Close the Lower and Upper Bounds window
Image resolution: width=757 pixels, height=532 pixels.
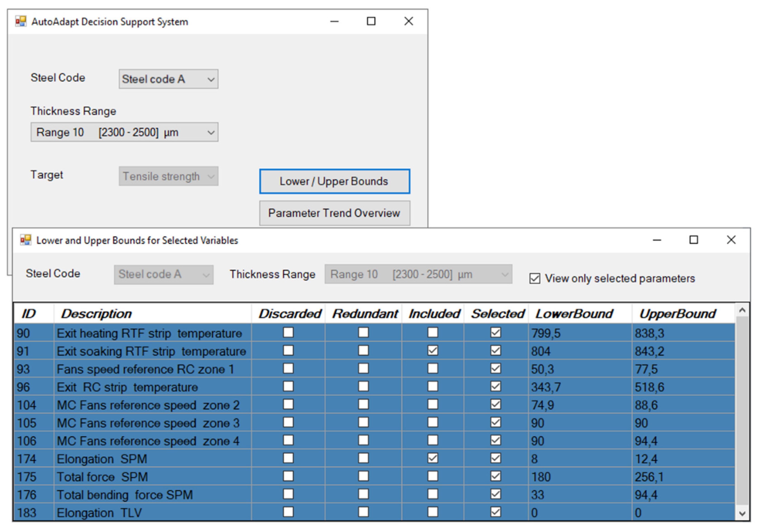(x=731, y=240)
